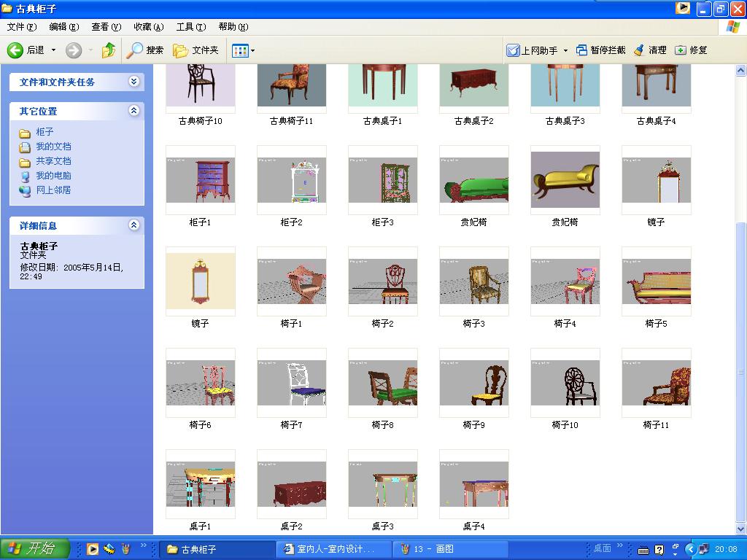Click the 上网助手 toolbar icon

click(x=513, y=50)
